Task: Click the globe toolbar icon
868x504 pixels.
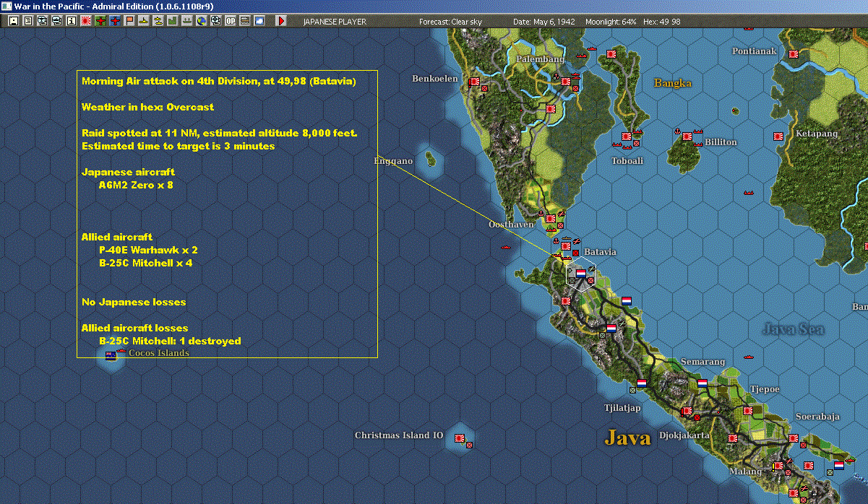Action: 202,21
